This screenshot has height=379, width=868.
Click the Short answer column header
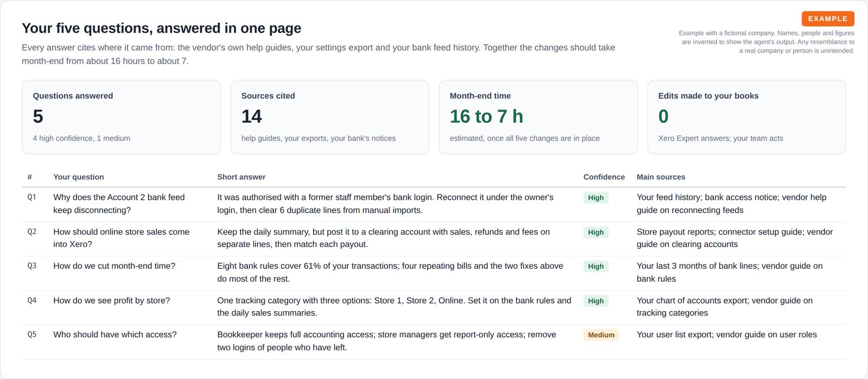[241, 177]
